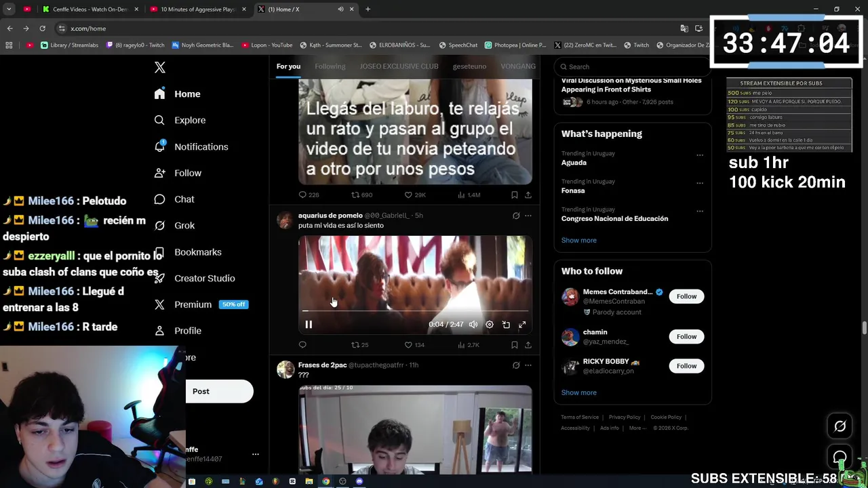The height and width of the screenshot is (488, 868).
Task: Open Privacy Policy link
Action: 625,418
